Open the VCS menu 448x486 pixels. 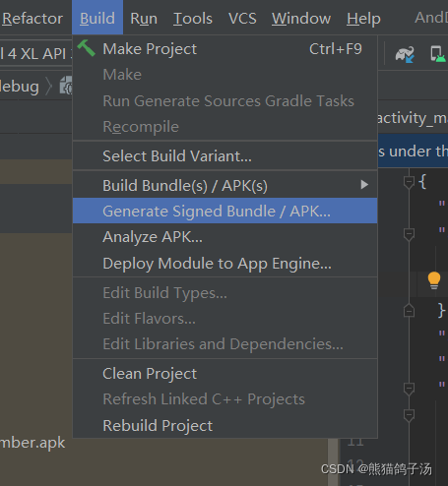[x=242, y=19]
